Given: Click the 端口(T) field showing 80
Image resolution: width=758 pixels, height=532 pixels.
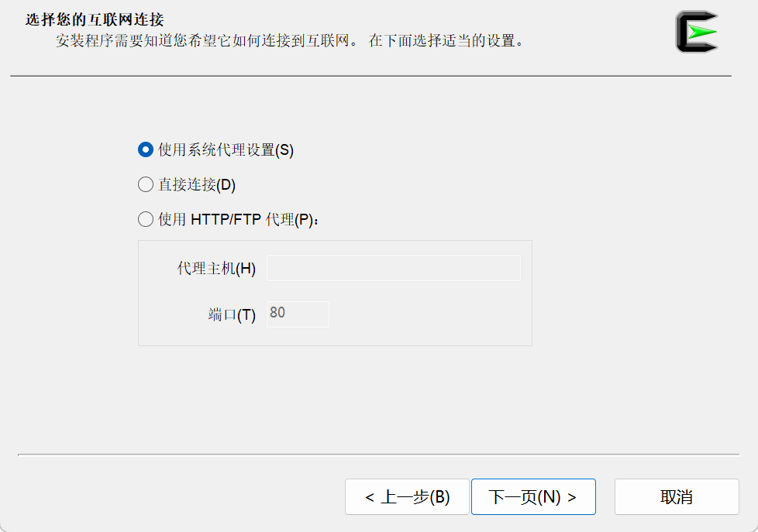Looking at the screenshot, I should click(x=298, y=314).
